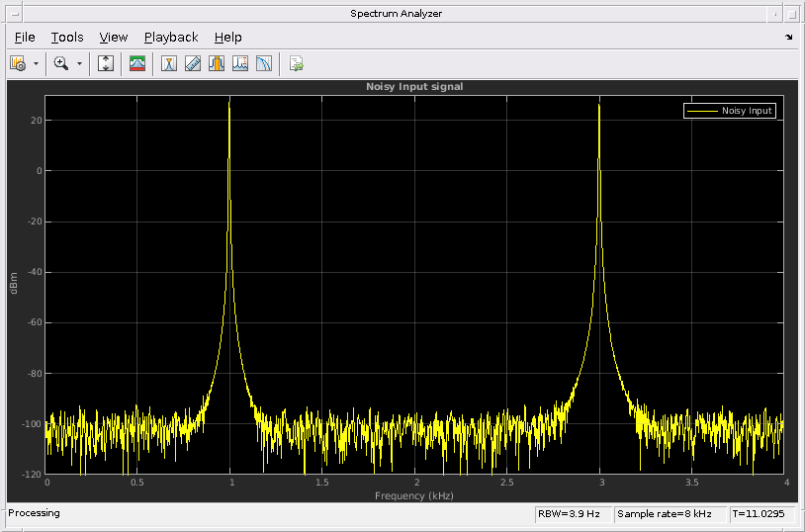Click the dock arrow right of menu bar
805x532 pixels.
point(788,38)
